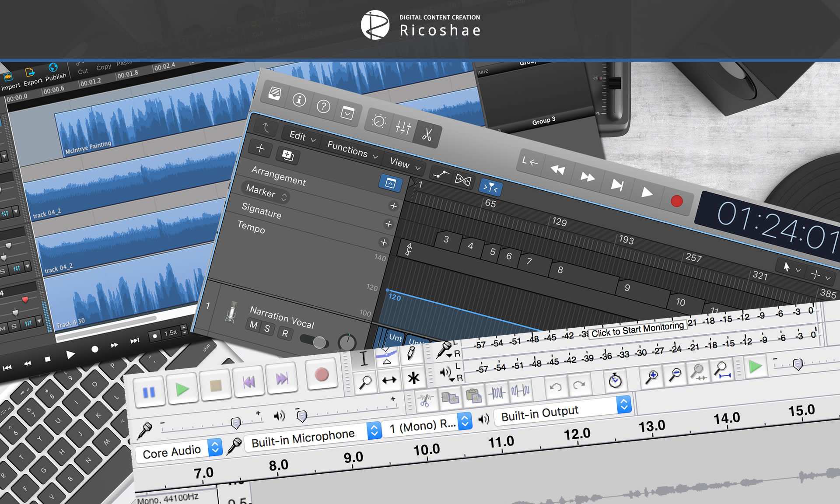Mute the Narration Vocal track
Screen dimensions: 840x504
253,325
